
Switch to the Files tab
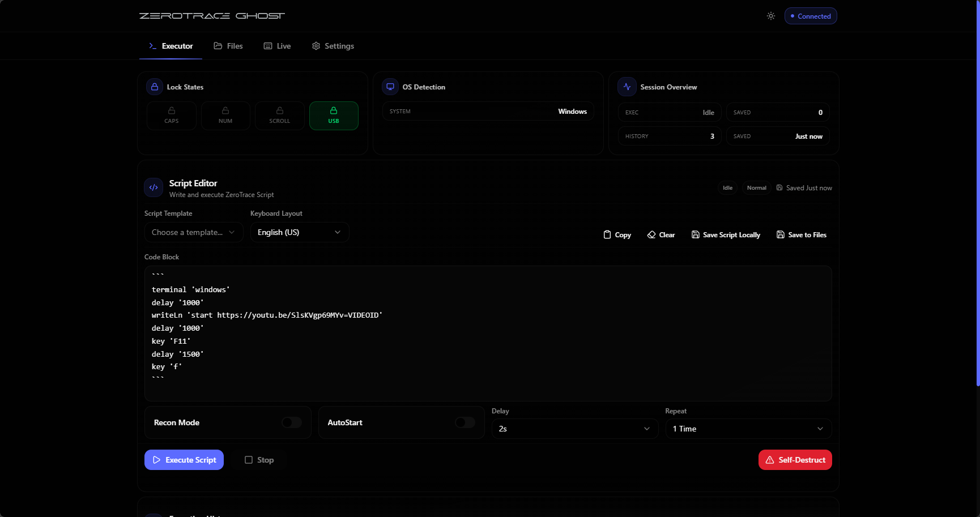click(x=228, y=46)
